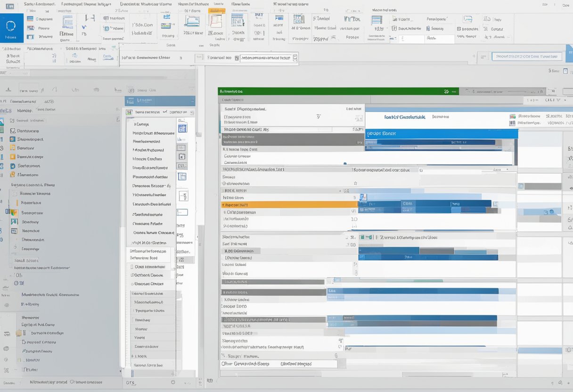Toggle the small square checkbox in the list panel column
Screen dimensions: 573x392
(182, 157)
